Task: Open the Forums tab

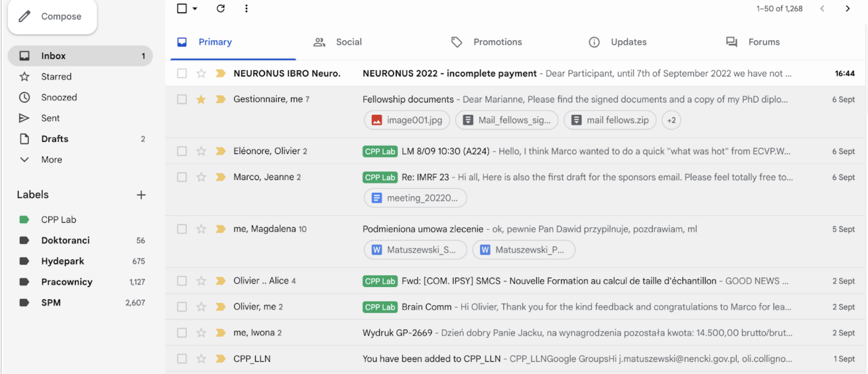Action: click(x=753, y=42)
